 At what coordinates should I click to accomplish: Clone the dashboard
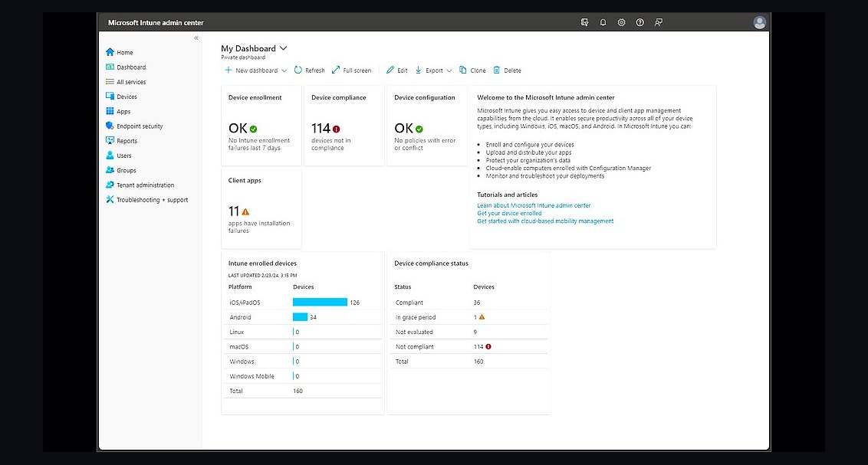point(472,70)
